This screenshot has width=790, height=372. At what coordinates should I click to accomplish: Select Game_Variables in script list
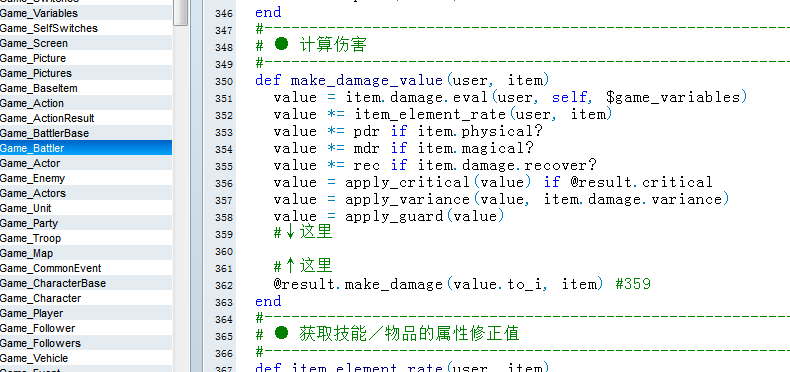(86, 13)
